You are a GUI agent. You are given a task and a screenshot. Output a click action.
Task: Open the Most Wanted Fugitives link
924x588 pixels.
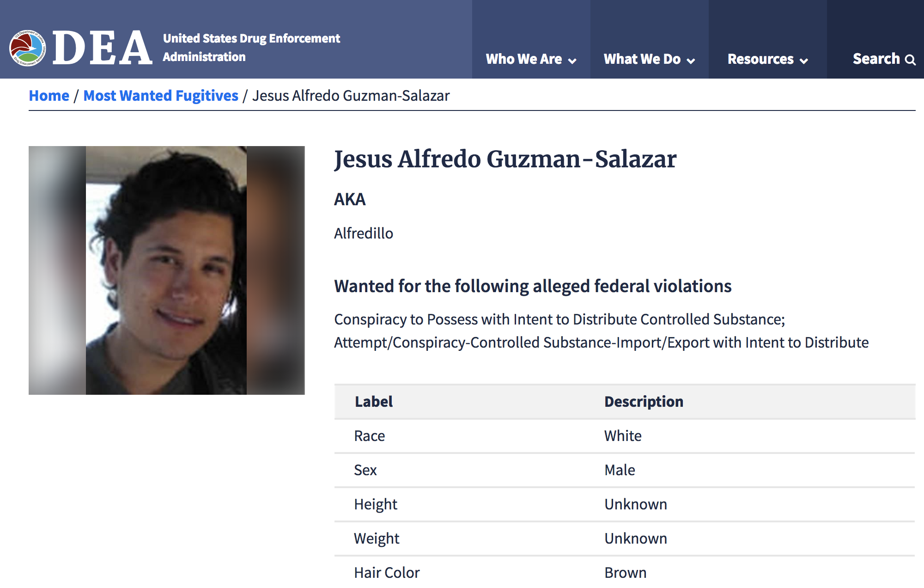click(161, 96)
